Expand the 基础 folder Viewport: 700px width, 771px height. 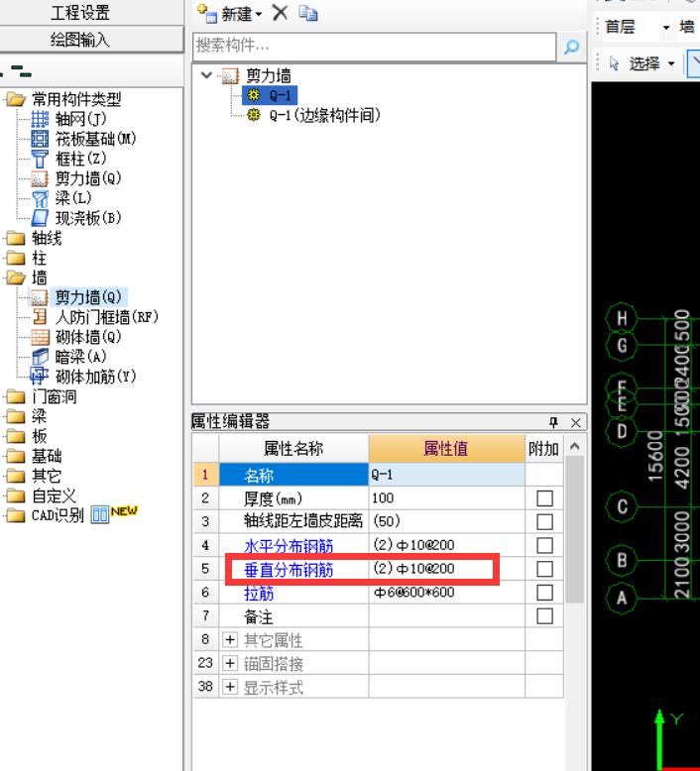(x=16, y=456)
